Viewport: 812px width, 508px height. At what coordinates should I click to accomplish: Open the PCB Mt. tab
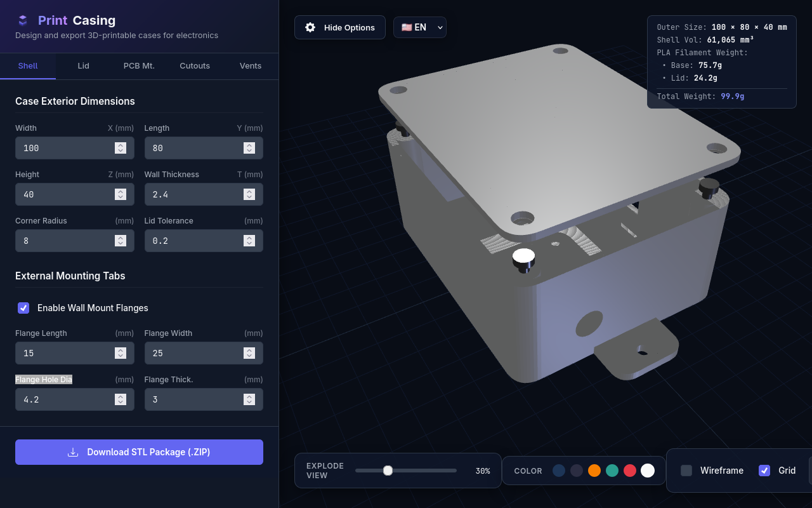[x=139, y=66]
